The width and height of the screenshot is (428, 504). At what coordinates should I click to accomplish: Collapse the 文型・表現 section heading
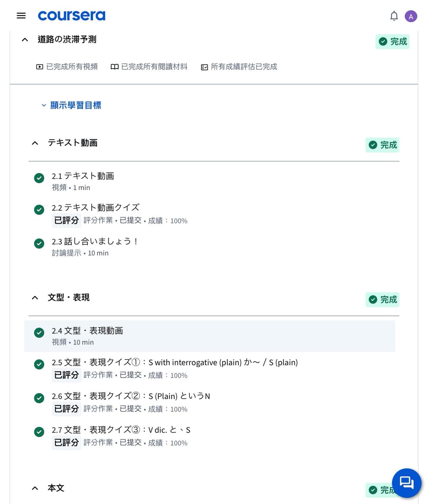(35, 298)
